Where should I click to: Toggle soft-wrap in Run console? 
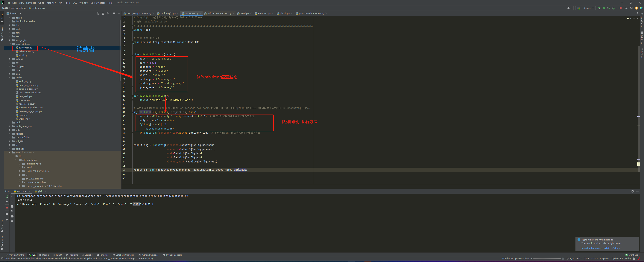pyautogui.click(x=12, y=206)
